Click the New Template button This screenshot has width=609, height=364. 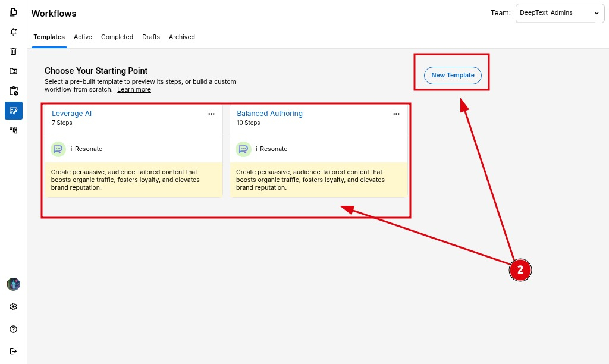[453, 76]
